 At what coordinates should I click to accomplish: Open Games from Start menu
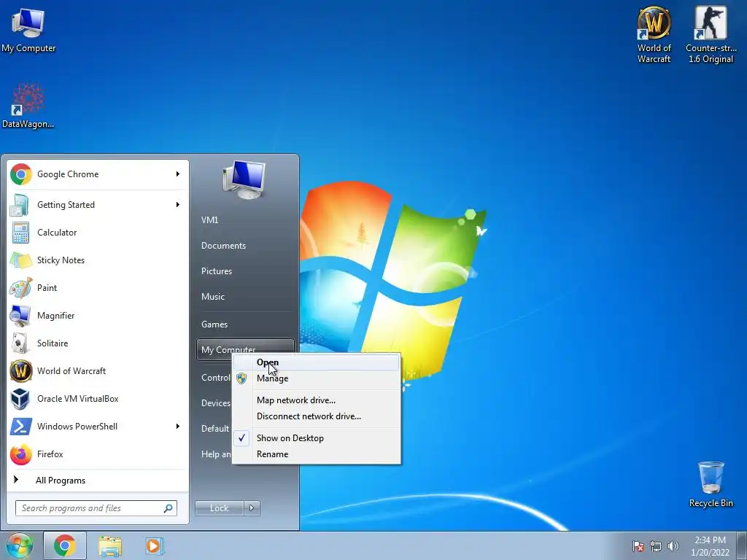click(x=245, y=324)
